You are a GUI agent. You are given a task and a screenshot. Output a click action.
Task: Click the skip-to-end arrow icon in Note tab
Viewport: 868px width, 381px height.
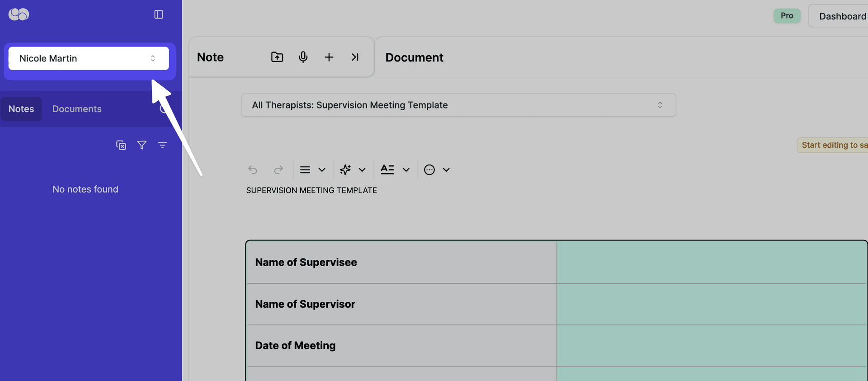coord(355,57)
